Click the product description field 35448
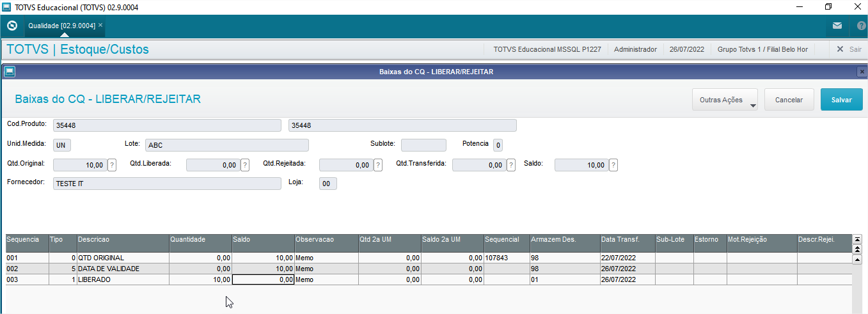The width and height of the screenshot is (868, 314). point(402,125)
